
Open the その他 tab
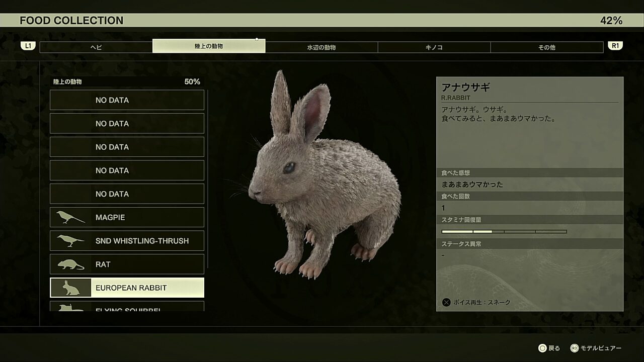point(547,47)
